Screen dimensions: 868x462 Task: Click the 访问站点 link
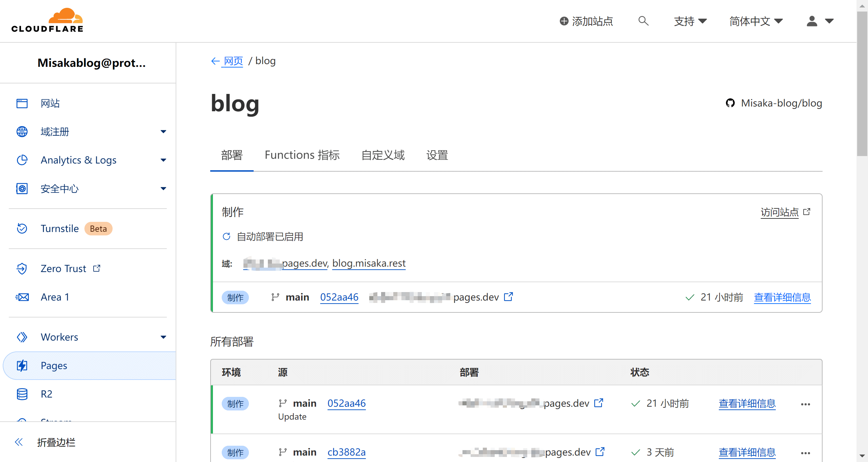click(780, 212)
